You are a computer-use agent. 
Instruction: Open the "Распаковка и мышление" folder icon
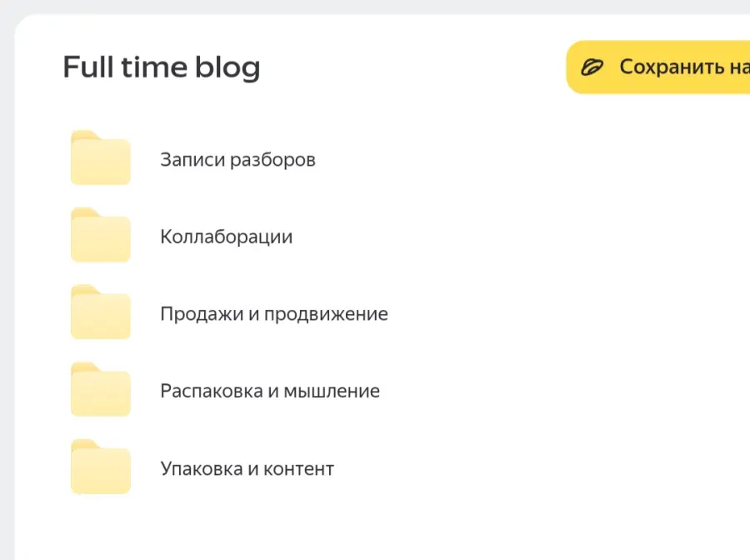pyautogui.click(x=100, y=389)
